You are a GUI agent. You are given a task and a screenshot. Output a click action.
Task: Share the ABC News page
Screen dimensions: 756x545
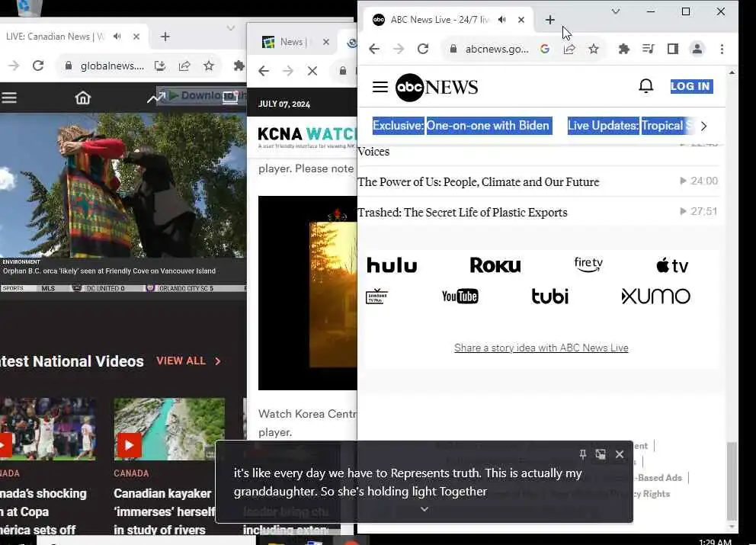click(x=569, y=49)
